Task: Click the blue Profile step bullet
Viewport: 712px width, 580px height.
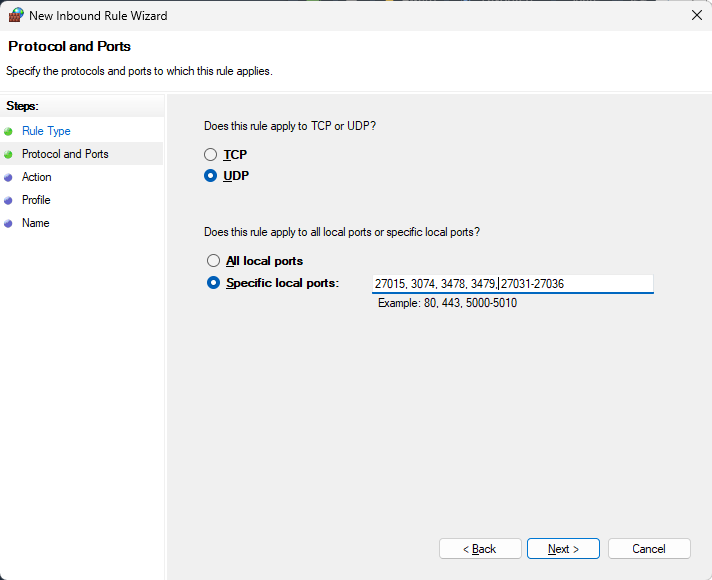Action: [8, 200]
